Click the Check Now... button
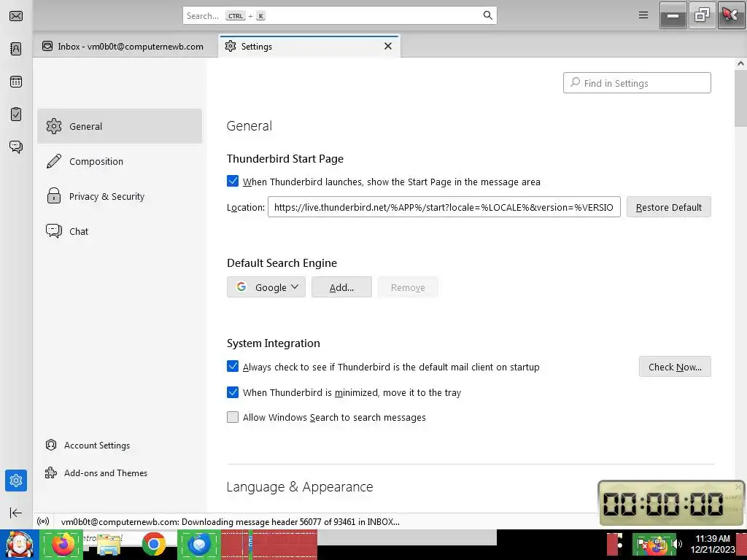The width and height of the screenshot is (747, 560). pos(675,367)
